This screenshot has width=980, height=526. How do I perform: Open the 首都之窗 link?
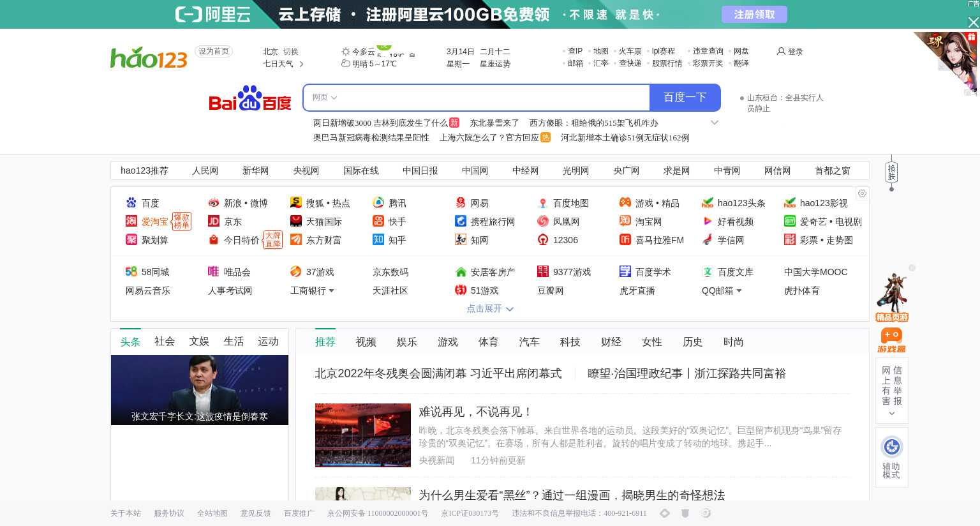pos(833,170)
